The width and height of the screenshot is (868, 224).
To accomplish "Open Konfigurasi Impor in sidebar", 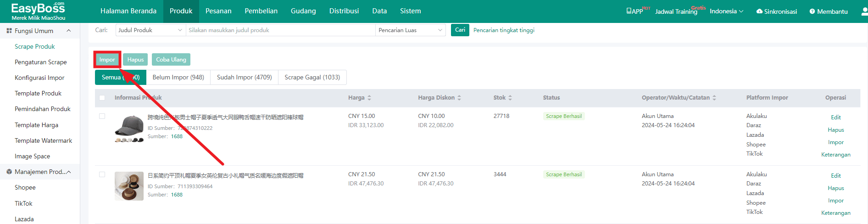I will click(39, 78).
